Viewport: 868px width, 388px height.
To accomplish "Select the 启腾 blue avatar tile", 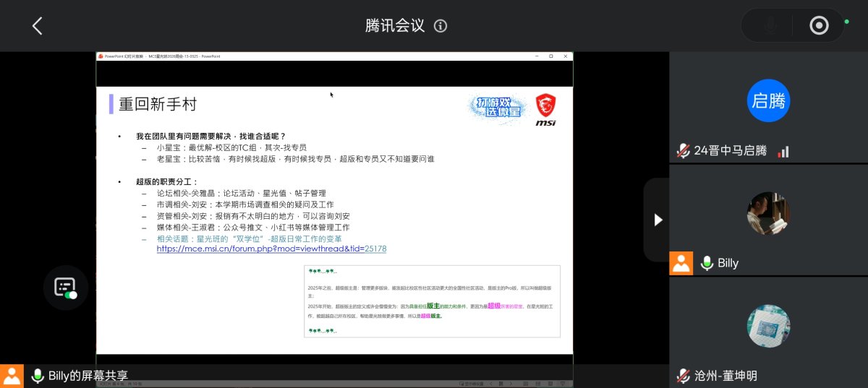I will pos(768,100).
